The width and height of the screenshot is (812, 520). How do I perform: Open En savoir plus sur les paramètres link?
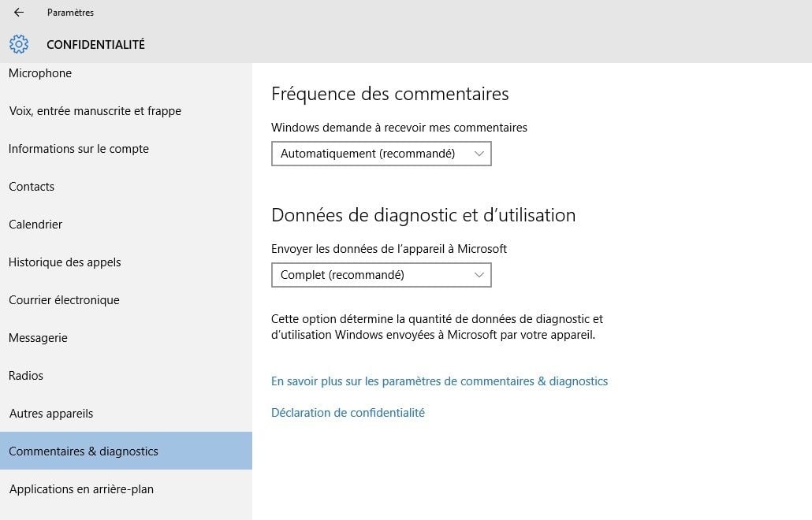[x=439, y=381]
